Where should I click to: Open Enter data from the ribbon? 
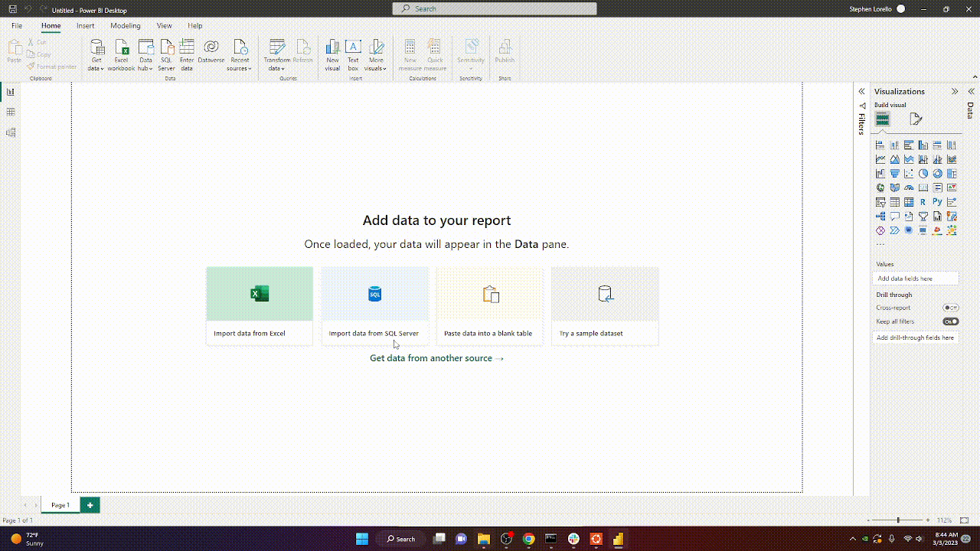point(187,55)
